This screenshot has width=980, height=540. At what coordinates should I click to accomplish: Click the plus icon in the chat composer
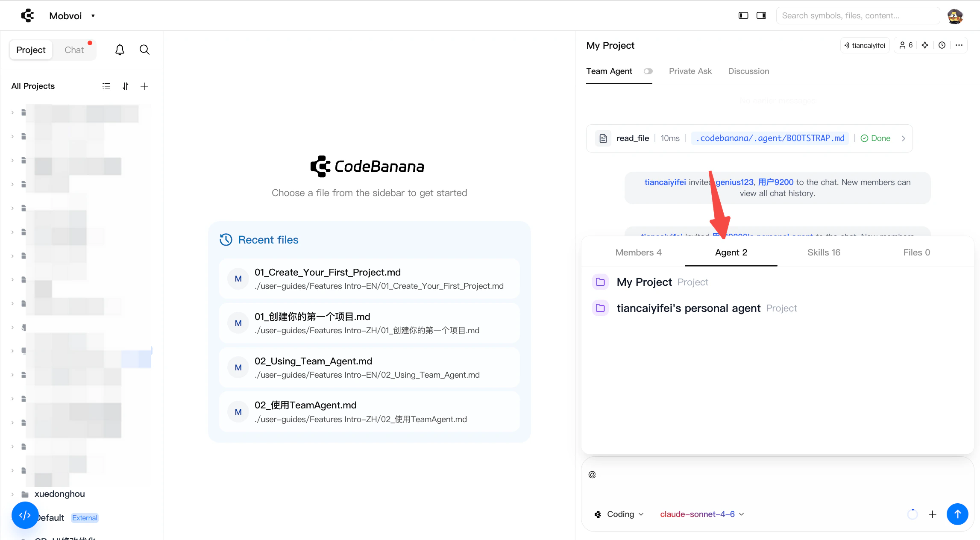pyautogui.click(x=933, y=514)
